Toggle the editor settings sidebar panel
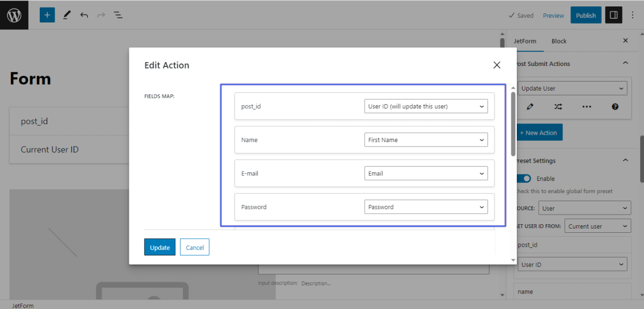644x309 pixels. (x=613, y=14)
